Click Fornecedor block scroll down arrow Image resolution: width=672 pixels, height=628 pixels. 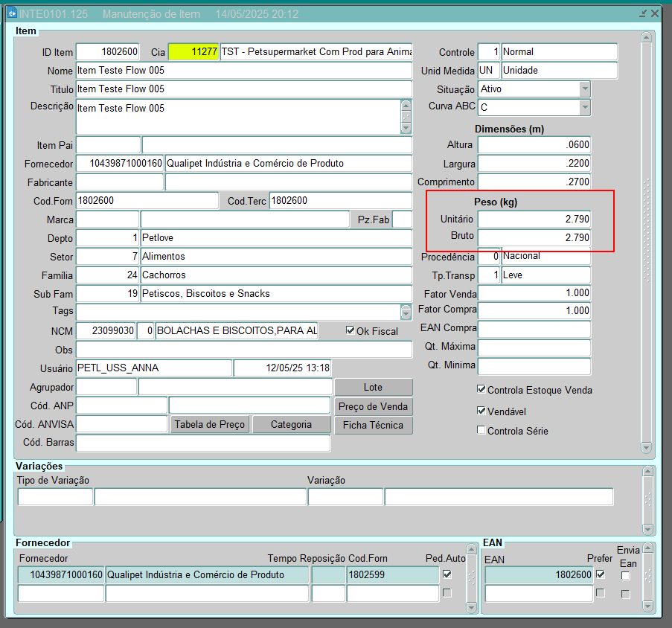(x=471, y=607)
